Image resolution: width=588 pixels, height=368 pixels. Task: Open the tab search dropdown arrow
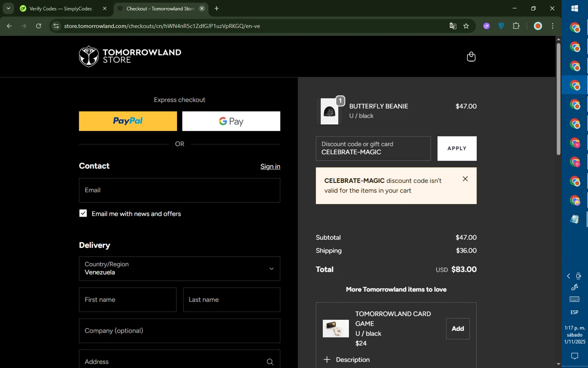pos(8,9)
